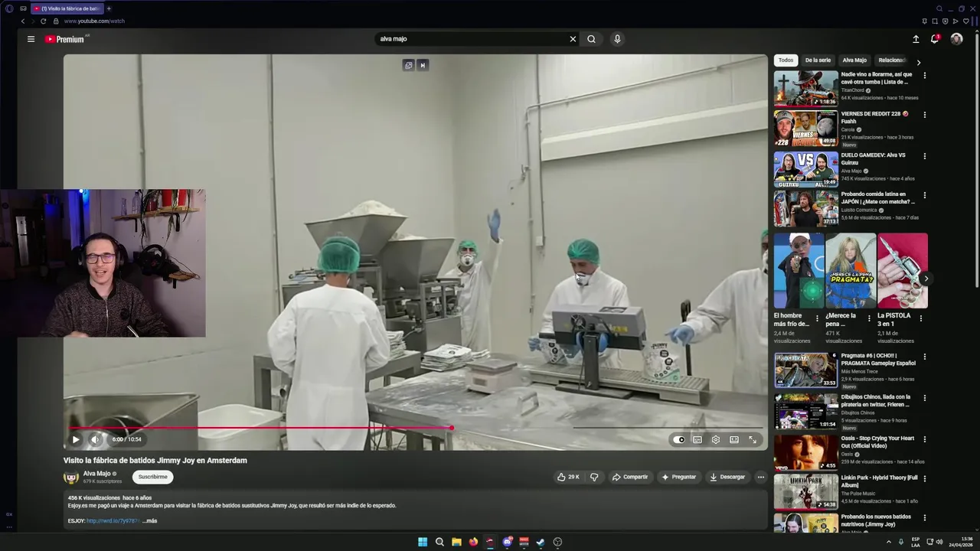Open options for Dibujitos Chinos video
Screen dimensions: 980x551
click(924, 398)
